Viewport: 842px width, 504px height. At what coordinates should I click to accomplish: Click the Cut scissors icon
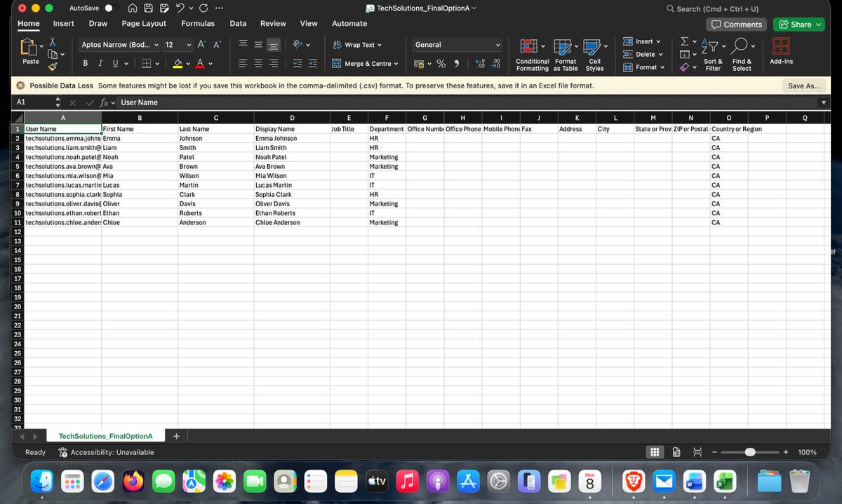coord(53,42)
